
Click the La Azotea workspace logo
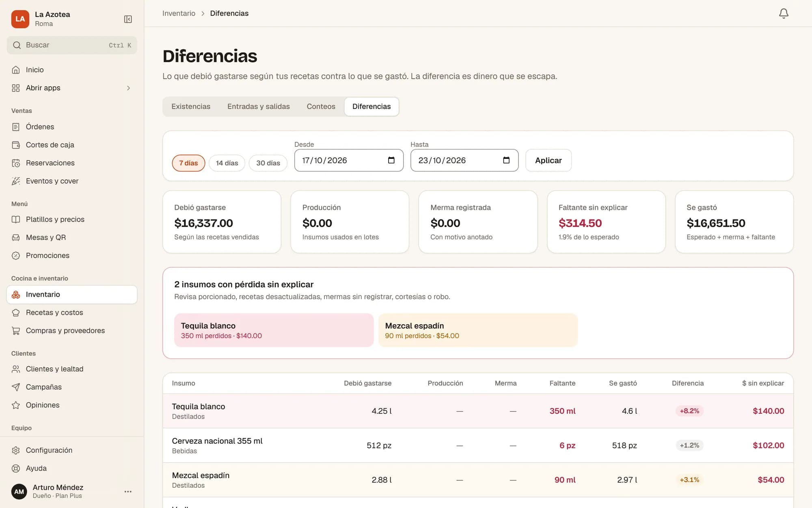tap(20, 19)
